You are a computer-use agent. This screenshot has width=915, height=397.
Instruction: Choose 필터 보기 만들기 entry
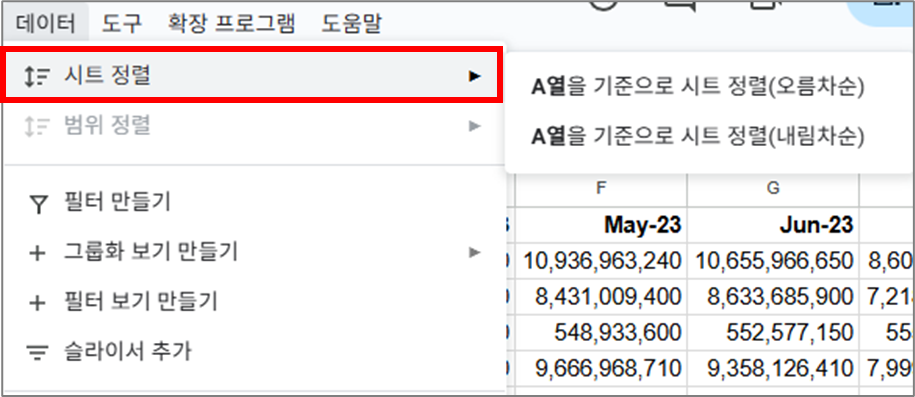(252, 302)
